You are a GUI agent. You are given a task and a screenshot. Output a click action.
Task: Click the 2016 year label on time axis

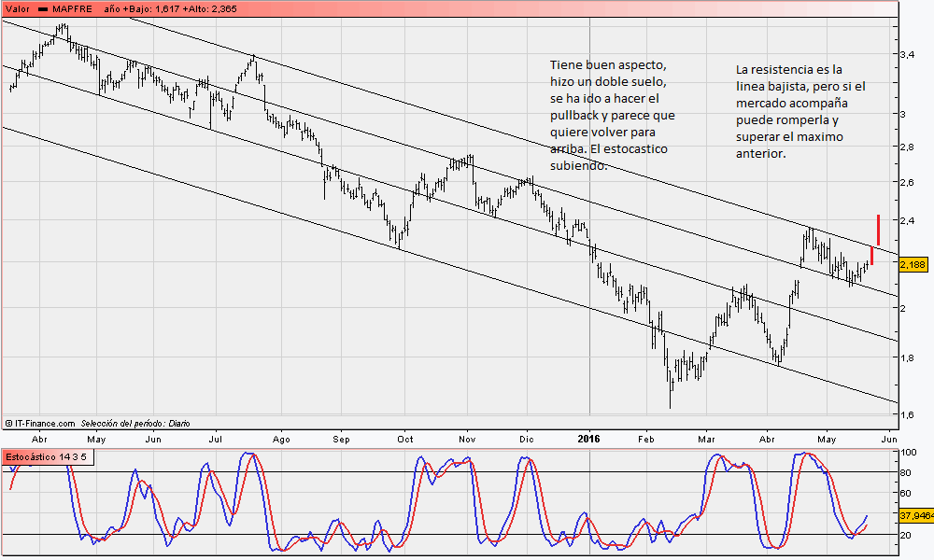pyautogui.click(x=589, y=438)
